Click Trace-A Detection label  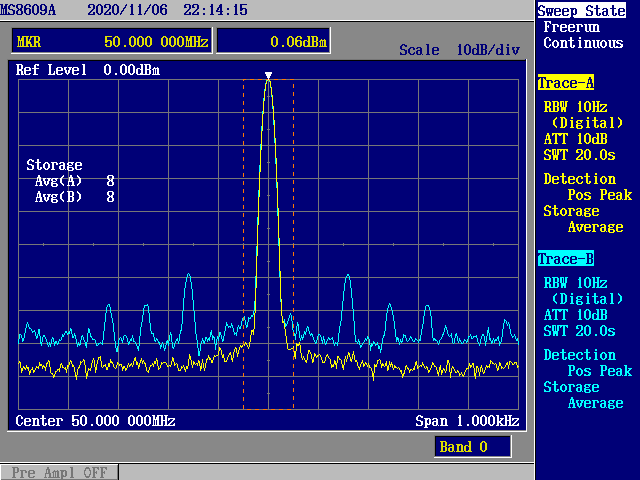(580, 179)
